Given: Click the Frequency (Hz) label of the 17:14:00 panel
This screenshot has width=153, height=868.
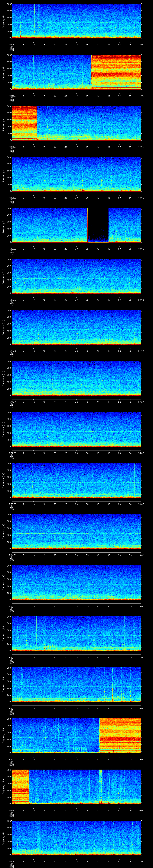Looking at the screenshot, I should pyautogui.click(x=3, y=21).
